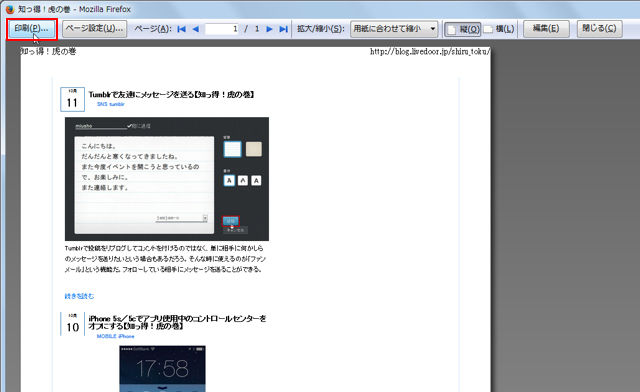Viewport: 640px width, 392px height.
Task: Click the Tumblr message screenshot thumbnail
Action: click(x=167, y=179)
